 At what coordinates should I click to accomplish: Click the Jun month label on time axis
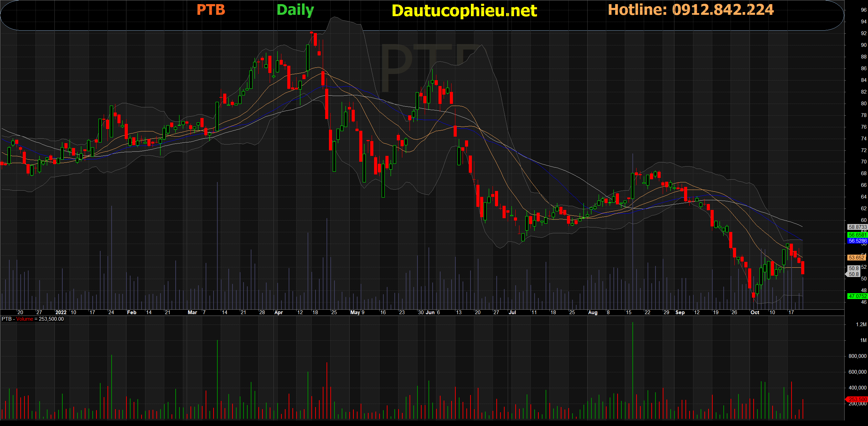430,312
